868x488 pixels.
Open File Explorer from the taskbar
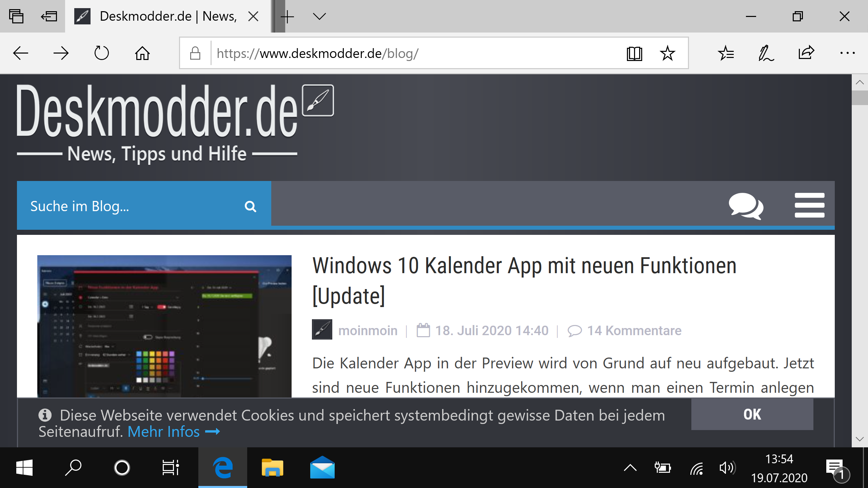click(272, 468)
